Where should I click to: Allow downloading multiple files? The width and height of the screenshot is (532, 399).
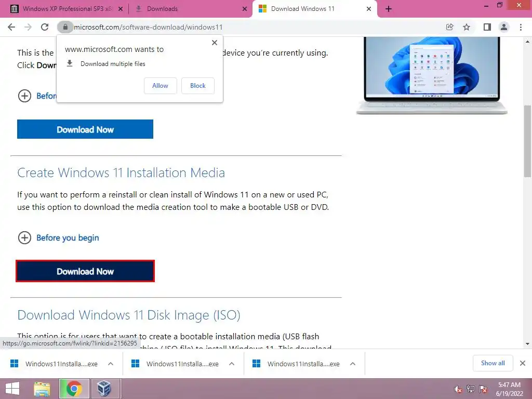[160, 86]
